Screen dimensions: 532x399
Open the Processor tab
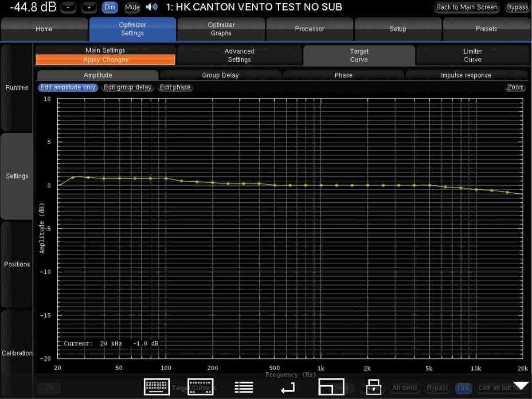(309, 29)
